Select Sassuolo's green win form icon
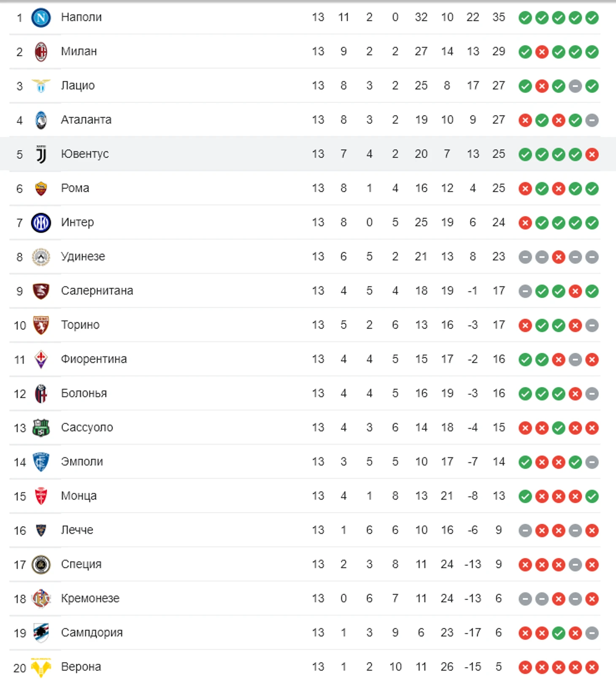This screenshot has height=688, width=616. 558,428
